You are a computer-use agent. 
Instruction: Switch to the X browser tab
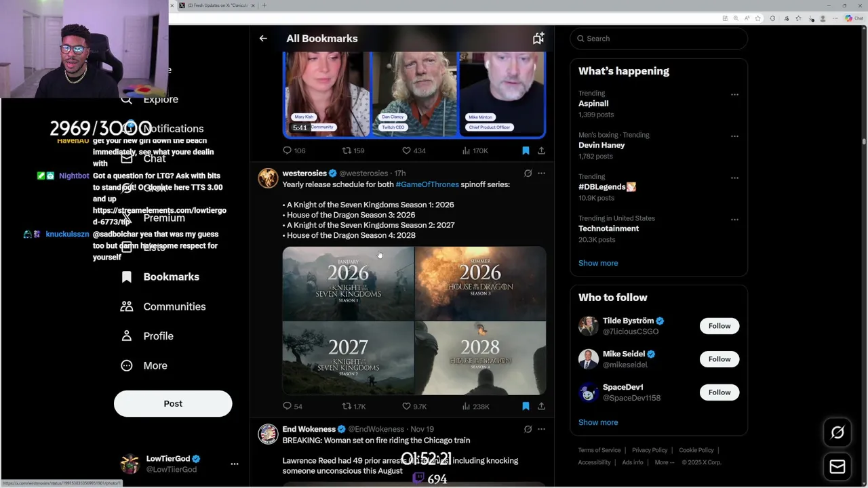pos(217,5)
